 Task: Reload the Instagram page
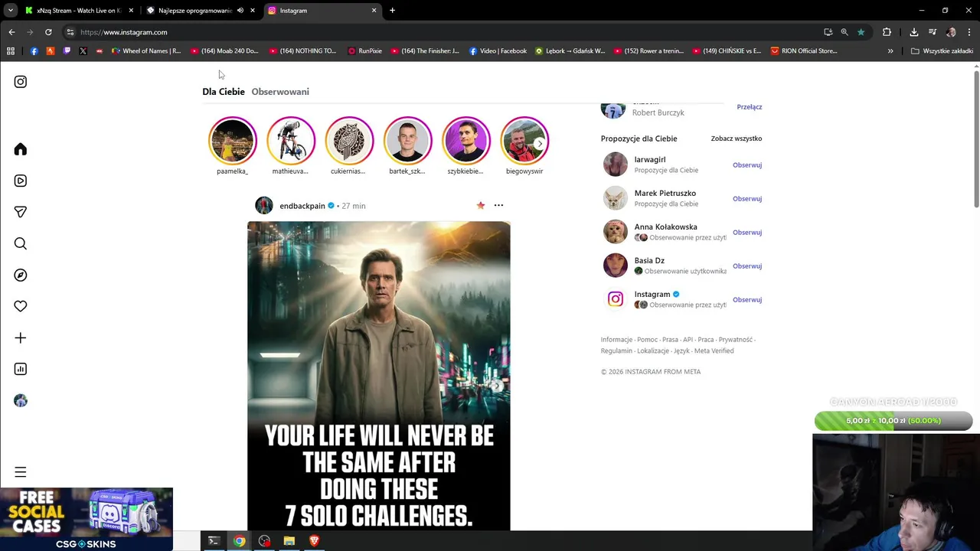pyautogui.click(x=48, y=32)
